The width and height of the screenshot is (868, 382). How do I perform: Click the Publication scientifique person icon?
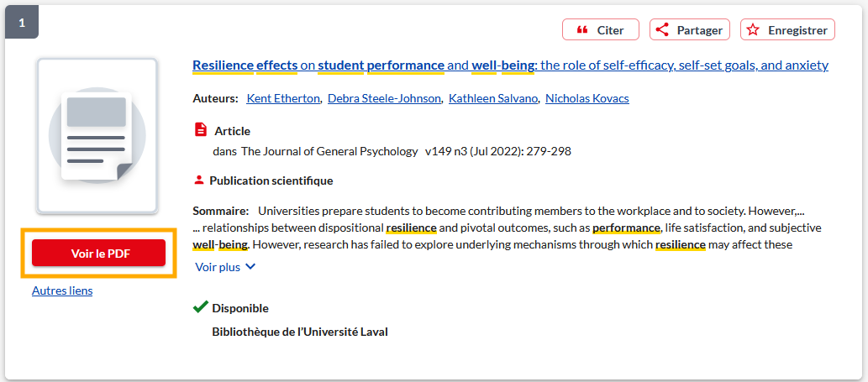click(199, 180)
